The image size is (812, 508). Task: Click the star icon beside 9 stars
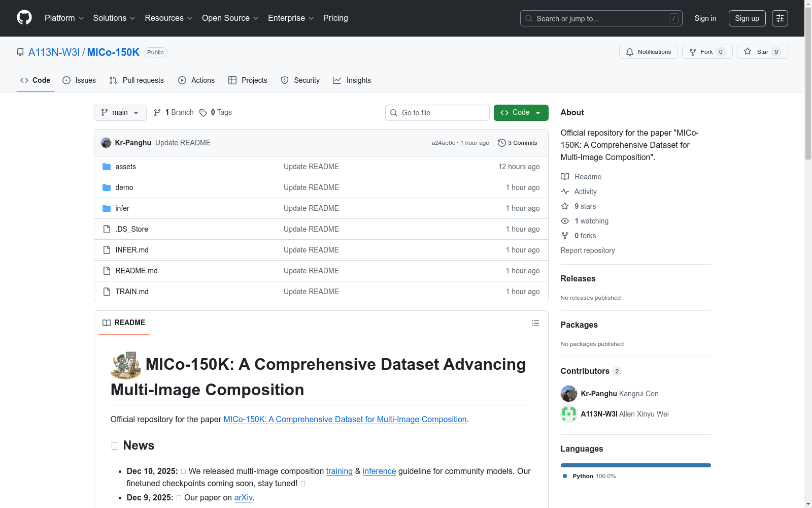tap(565, 206)
